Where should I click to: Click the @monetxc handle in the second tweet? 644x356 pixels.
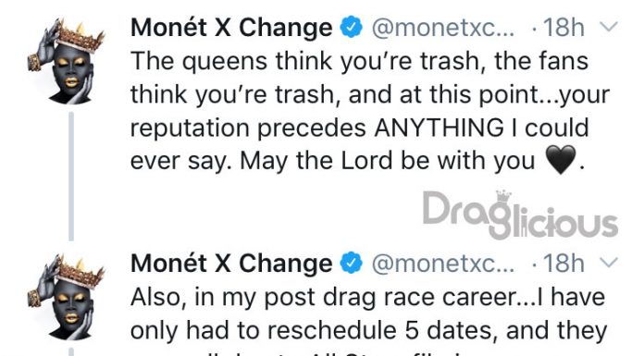tap(442, 264)
